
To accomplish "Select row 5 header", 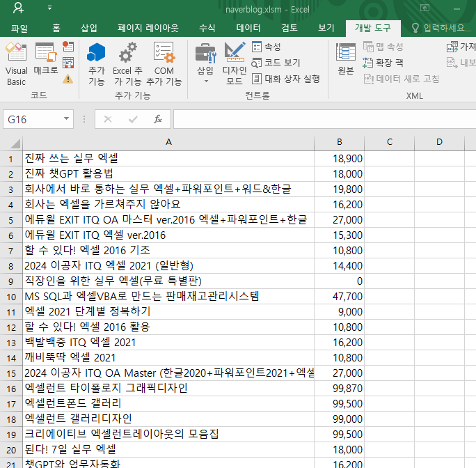I will click(x=11, y=219).
